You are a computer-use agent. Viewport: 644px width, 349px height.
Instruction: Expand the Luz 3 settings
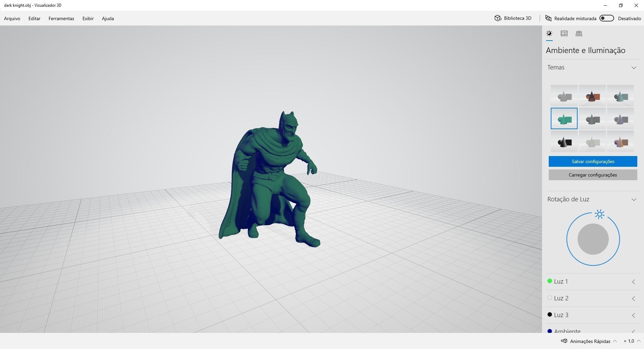pos(634,315)
